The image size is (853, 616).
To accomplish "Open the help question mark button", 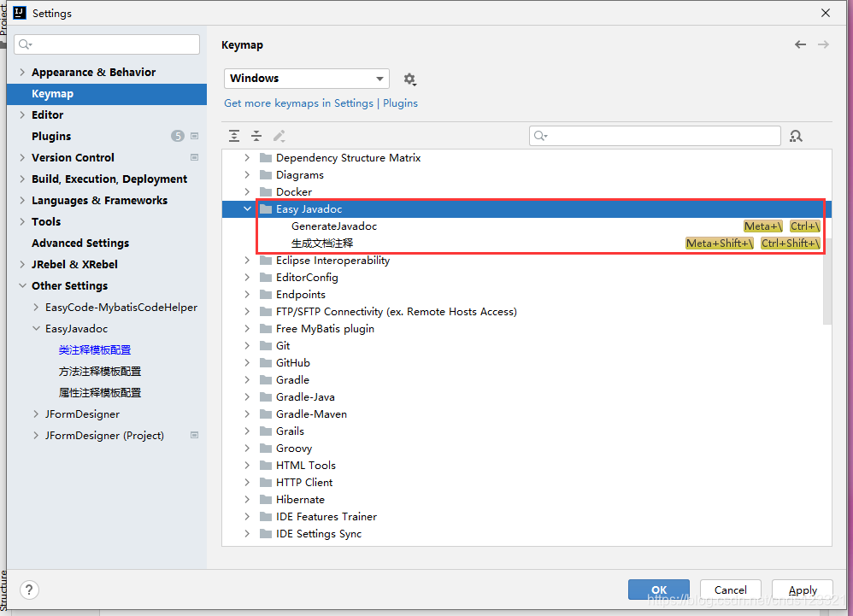I will tap(29, 590).
